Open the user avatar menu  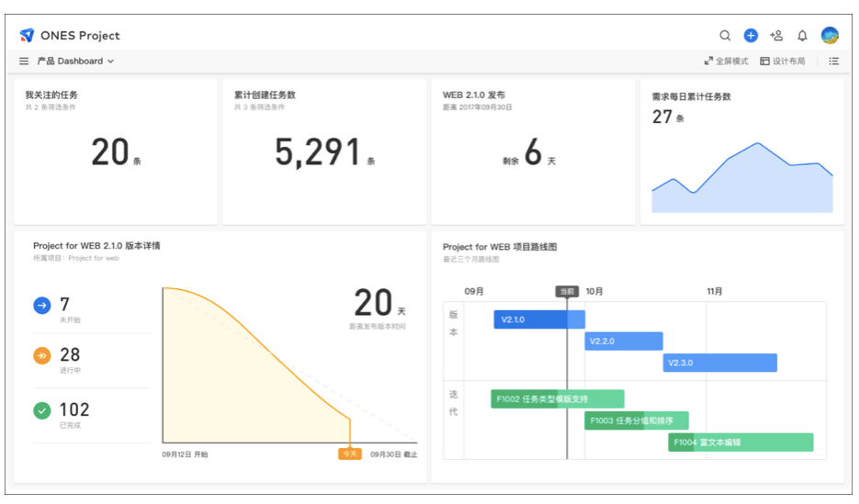click(x=830, y=36)
